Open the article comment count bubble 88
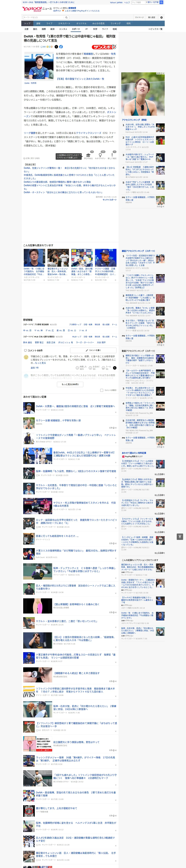This screenshot has height=868, width=186. [x=43, y=47]
